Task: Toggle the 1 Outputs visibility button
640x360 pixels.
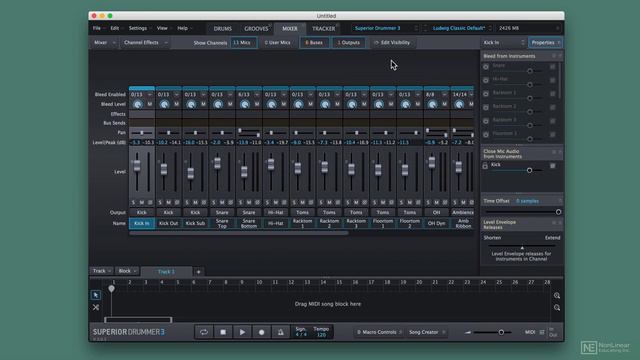Action: 349,42
